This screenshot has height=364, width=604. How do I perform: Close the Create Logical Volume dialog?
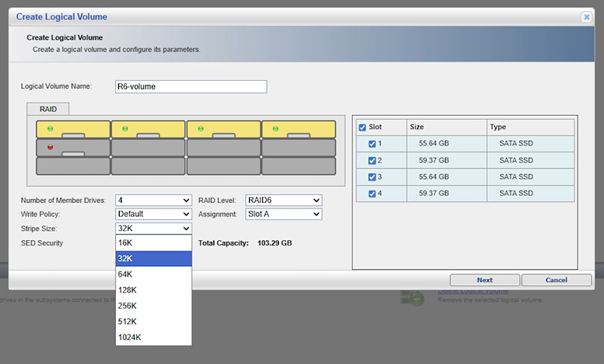click(586, 17)
